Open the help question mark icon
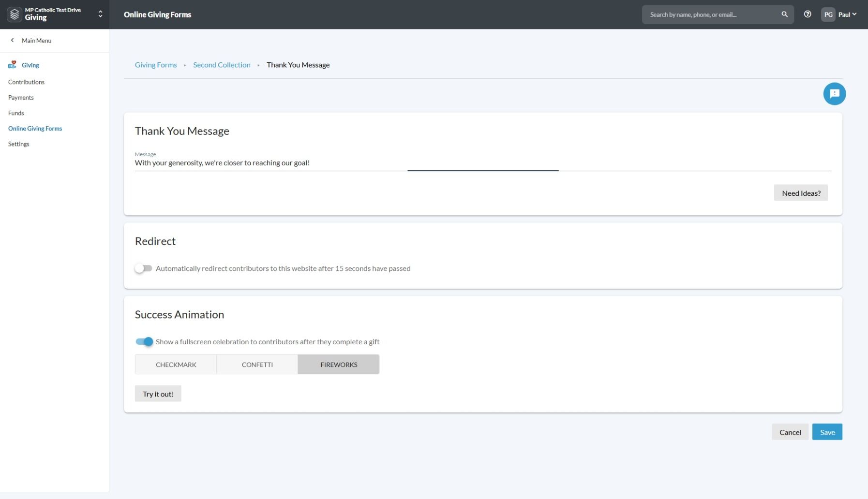868x499 pixels. [x=807, y=15]
